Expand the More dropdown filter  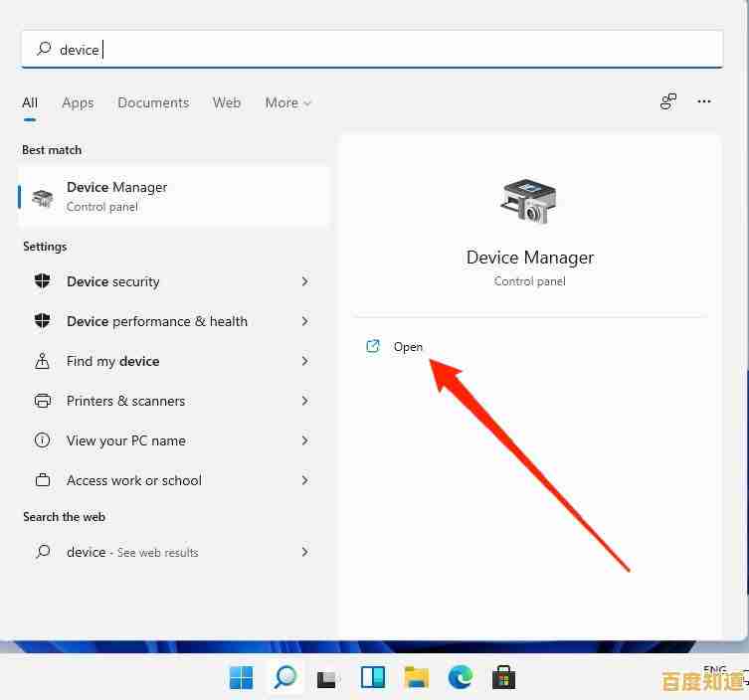pos(288,102)
